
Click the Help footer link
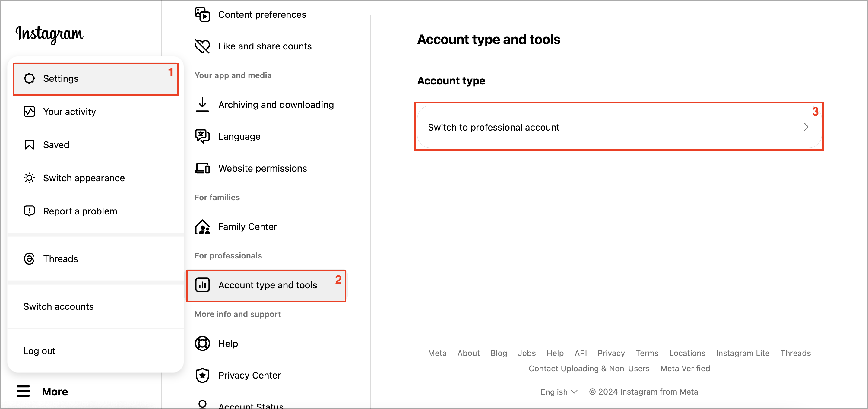click(555, 353)
